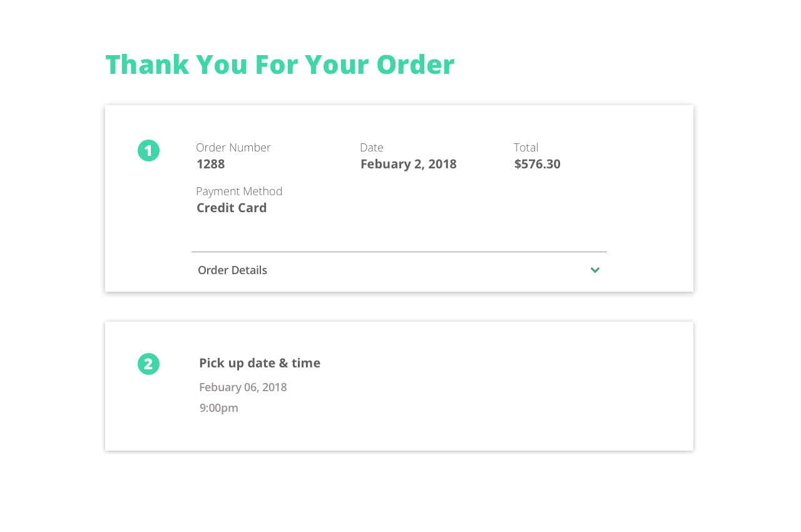Screen dimensions: 801x532
Task: Click the Total label
Action: pyautogui.click(x=526, y=148)
